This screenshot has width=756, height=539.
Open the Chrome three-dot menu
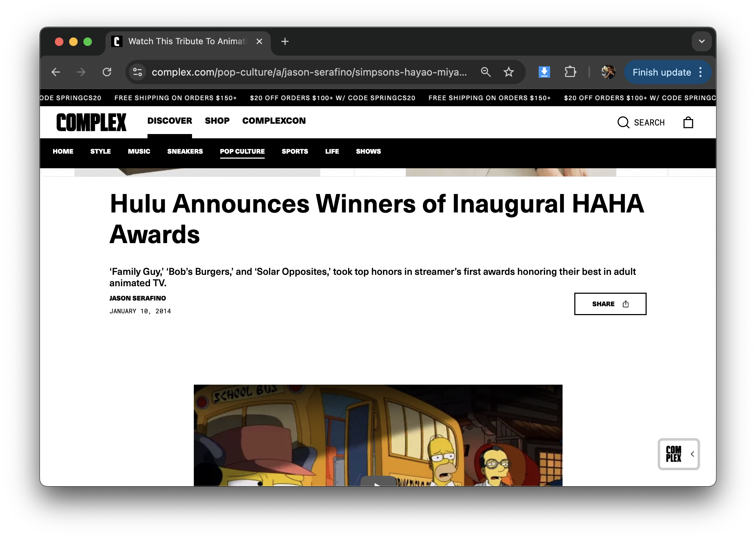(700, 72)
